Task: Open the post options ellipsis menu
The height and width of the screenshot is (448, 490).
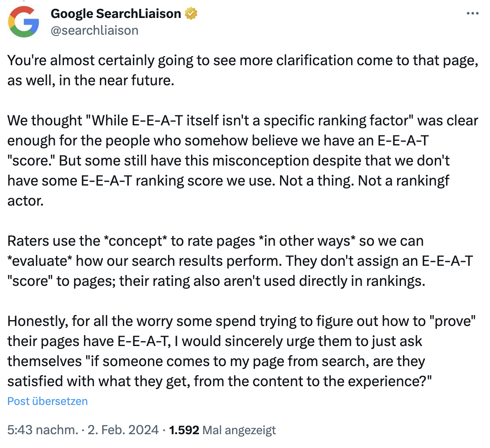Action: pyautogui.click(x=472, y=13)
